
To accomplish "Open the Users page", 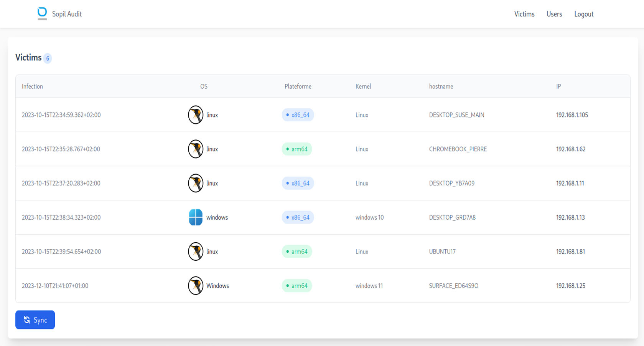I will (554, 14).
